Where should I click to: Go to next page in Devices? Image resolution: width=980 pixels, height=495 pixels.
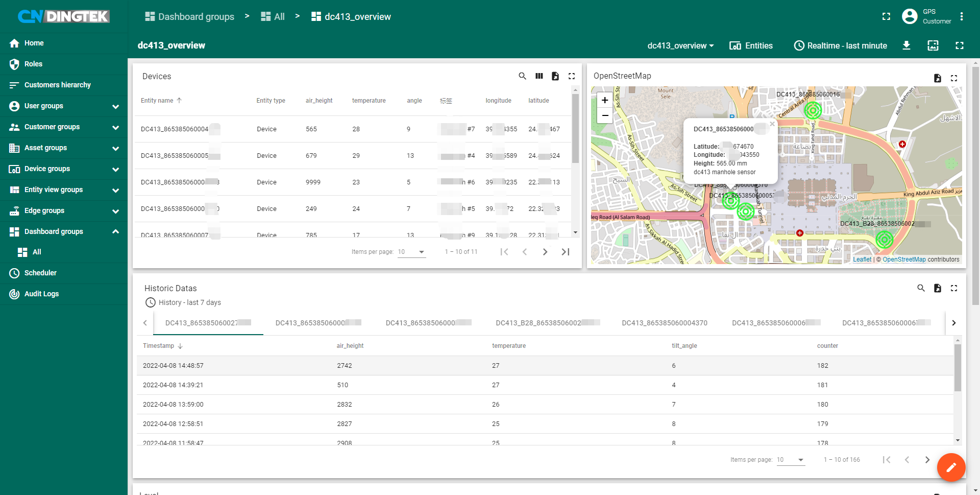tap(545, 252)
